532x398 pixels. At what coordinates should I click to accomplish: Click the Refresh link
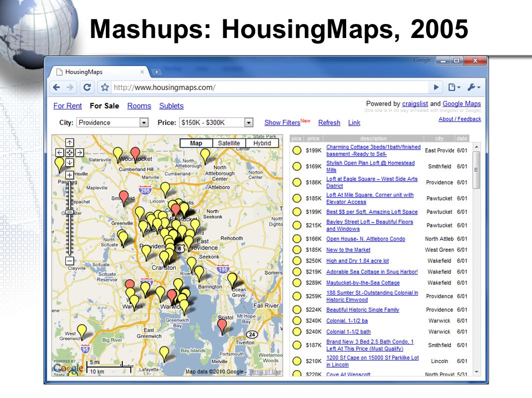(x=329, y=122)
